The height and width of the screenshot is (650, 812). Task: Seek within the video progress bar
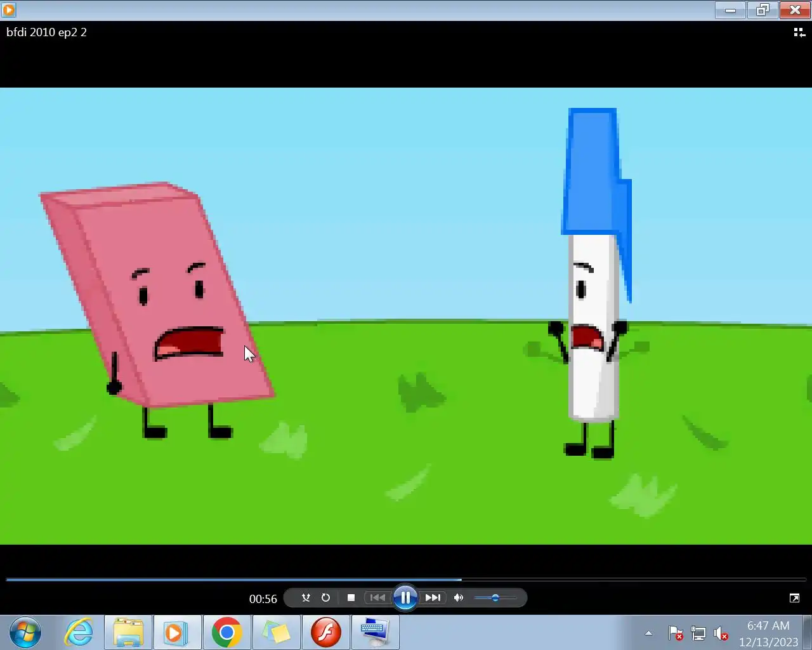pos(406,579)
